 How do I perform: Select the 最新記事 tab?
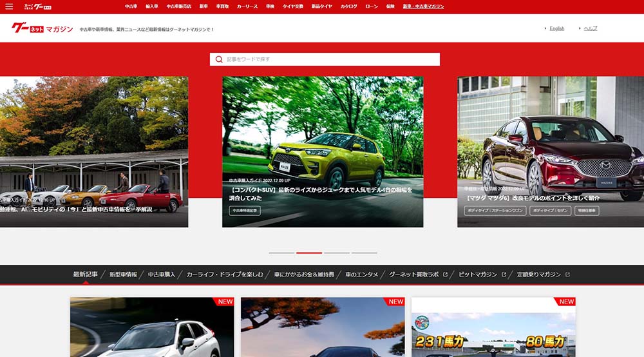click(86, 275)
